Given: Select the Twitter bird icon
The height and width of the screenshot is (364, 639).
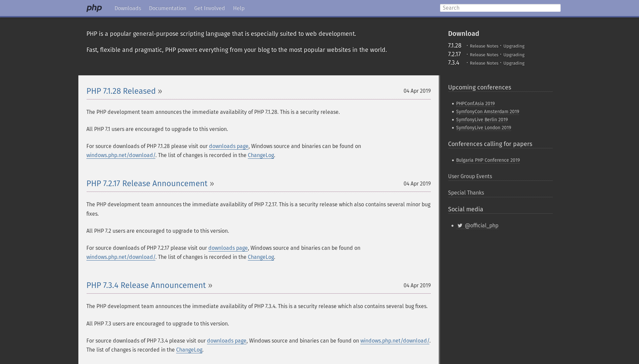Looking at the screenshot, I should [x=460, y=226].
